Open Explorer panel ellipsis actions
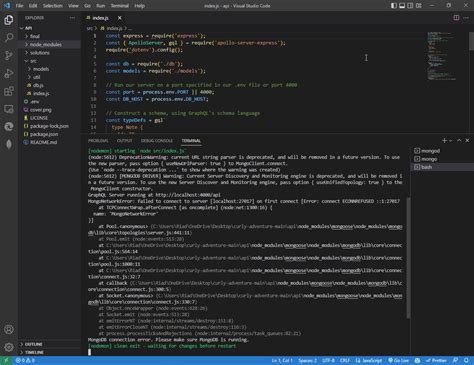This screenshot has width=474, height=365. 72,18
